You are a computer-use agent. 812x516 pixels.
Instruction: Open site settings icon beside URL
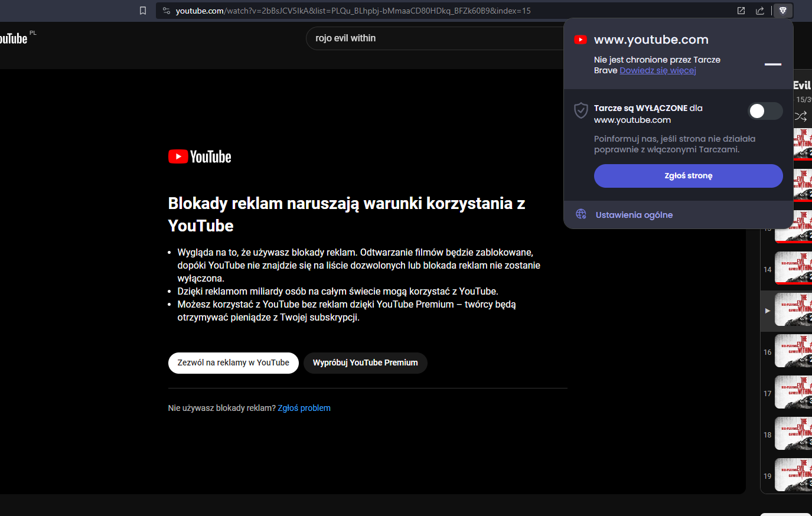pos(167,11)
